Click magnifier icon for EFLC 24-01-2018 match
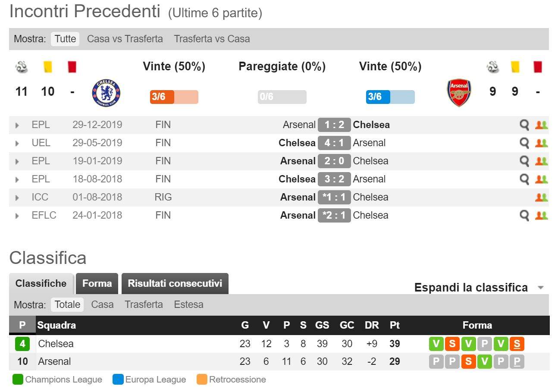The image size is (558, 392). click(524, 216)
